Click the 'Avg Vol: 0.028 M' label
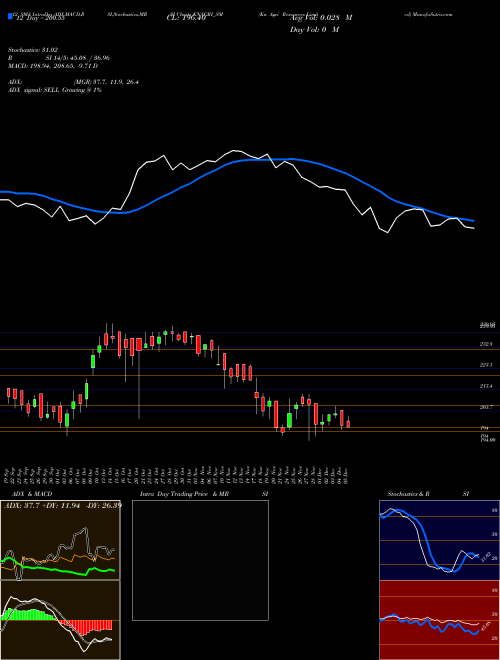500x660 pixels. pyautogui.click(x=321, y=18)
